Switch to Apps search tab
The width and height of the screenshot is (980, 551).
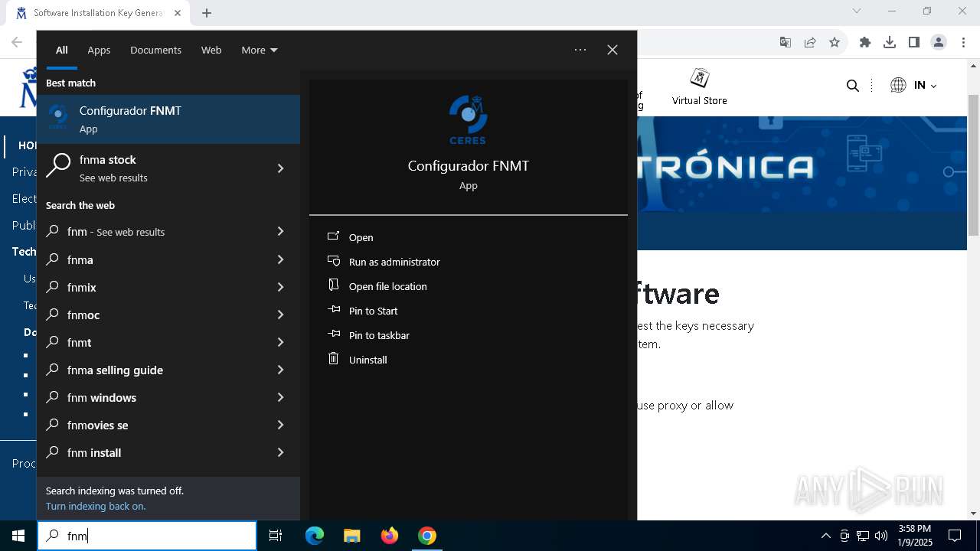pos(99,50)
